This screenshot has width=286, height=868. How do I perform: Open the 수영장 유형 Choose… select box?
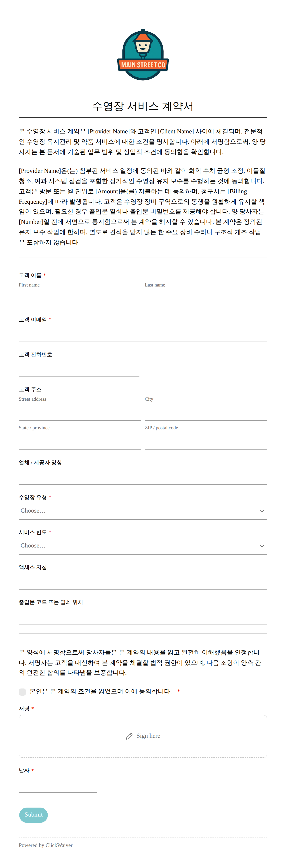pyautogui.click(x=143, y=511)
